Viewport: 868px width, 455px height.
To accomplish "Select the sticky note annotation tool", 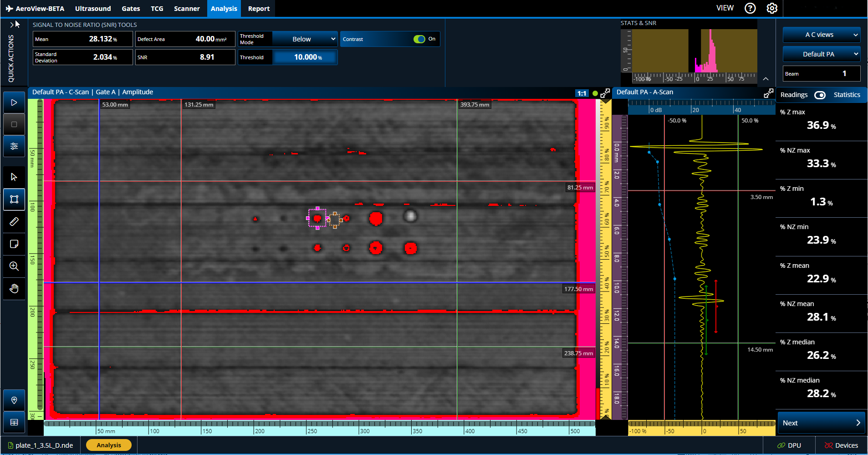I will tap(14, 244).
